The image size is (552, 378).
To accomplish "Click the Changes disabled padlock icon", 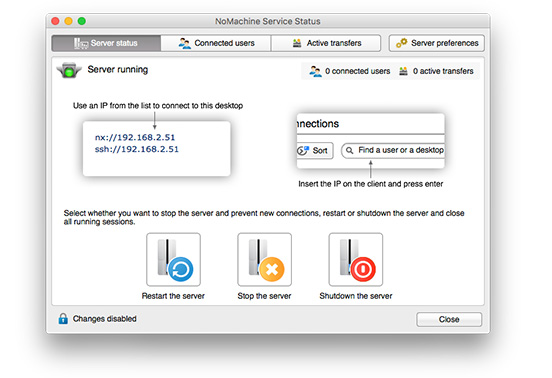I will tap(63, 319).
